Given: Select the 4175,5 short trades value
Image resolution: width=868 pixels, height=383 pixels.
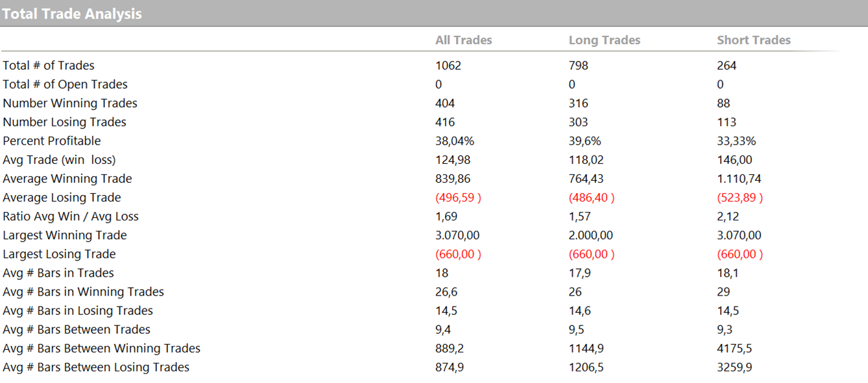Looking at the screenshot, I should click(x=734, y=349).
